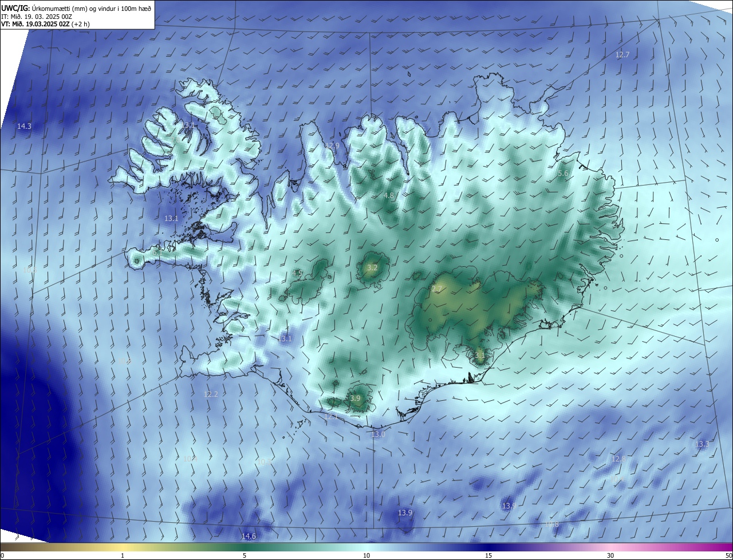The height and width of the screenshot is (560, 733).
Task: Click the 5.6 value label in East Iceland
Action: coord(563,173)
